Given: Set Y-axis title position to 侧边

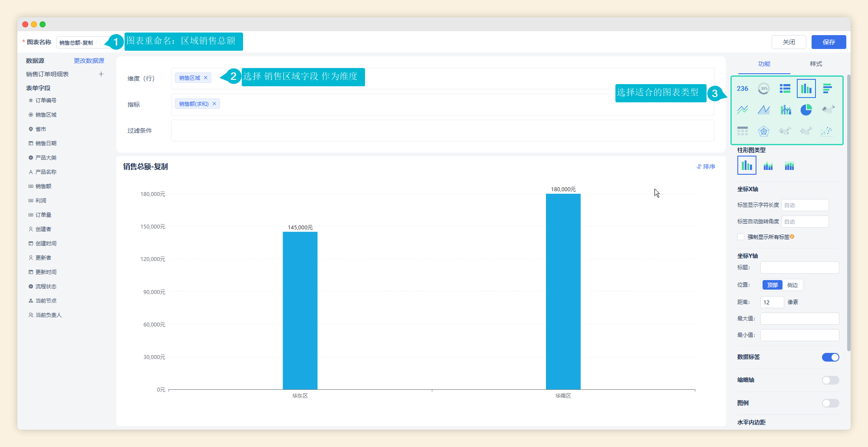Looking at the screenshot, I should tap(792, 285).
